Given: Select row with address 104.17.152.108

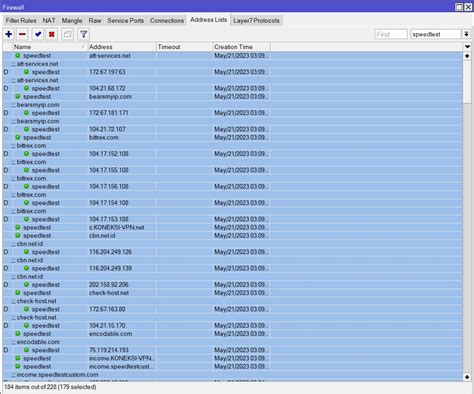Looking at the screenshot, I should [x=232, y=154].
